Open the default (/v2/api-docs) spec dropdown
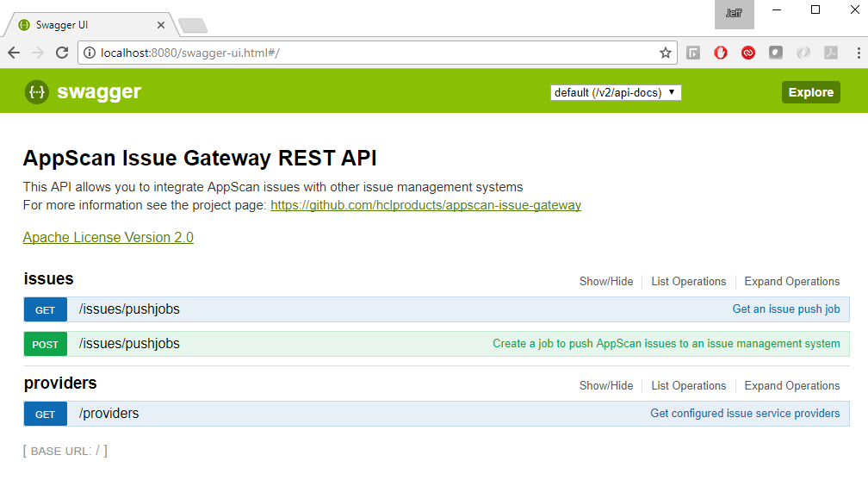Image resolution: width=868 pixels, height=499 pixels. [616, 92]
